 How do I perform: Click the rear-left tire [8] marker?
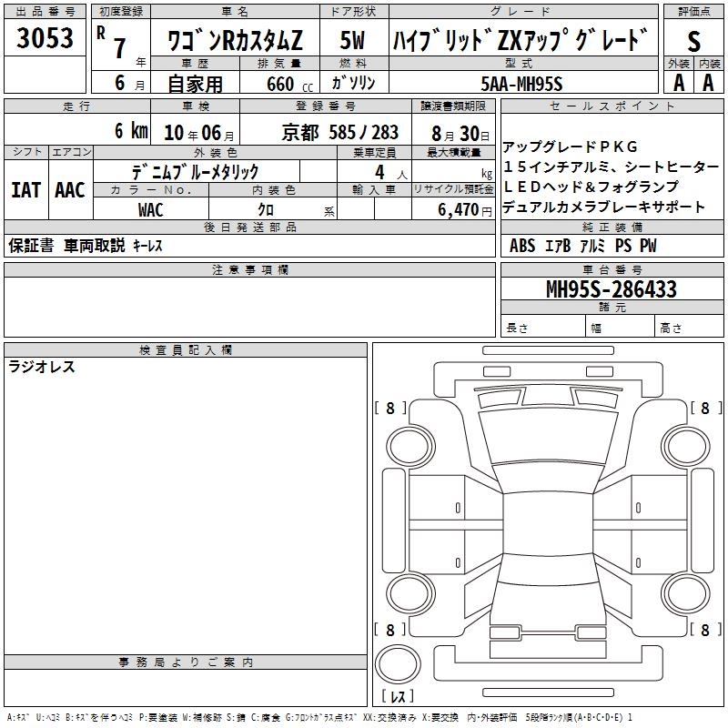click(x=391, y=630)
